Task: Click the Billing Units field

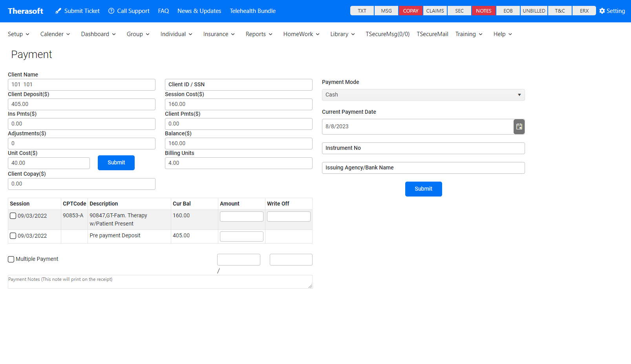Action: pyautogui.click(x=239, y=163)
